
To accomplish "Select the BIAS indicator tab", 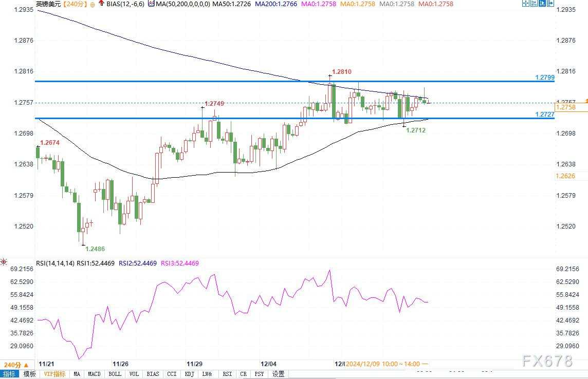I will (x=153, y=374).
